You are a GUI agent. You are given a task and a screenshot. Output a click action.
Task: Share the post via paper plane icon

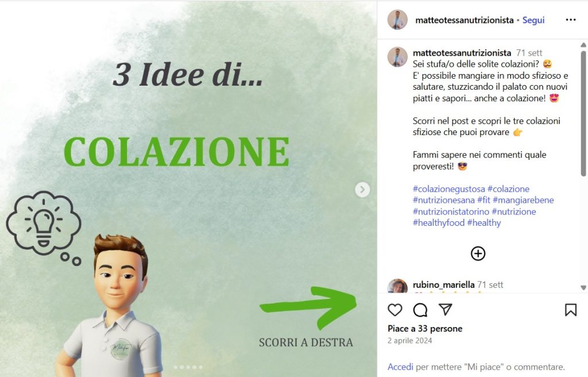[x=446, y=309]
